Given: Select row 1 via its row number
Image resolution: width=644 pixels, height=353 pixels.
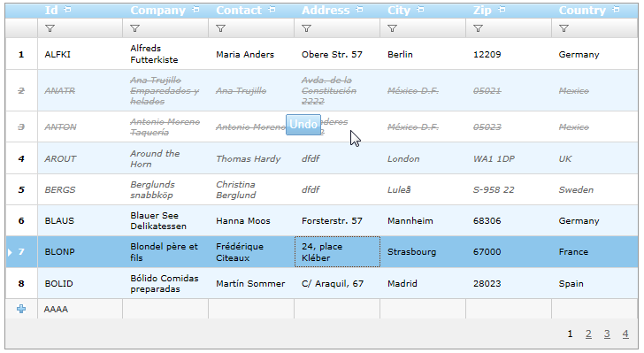Looking at the screenshot, I should [21, 54].
